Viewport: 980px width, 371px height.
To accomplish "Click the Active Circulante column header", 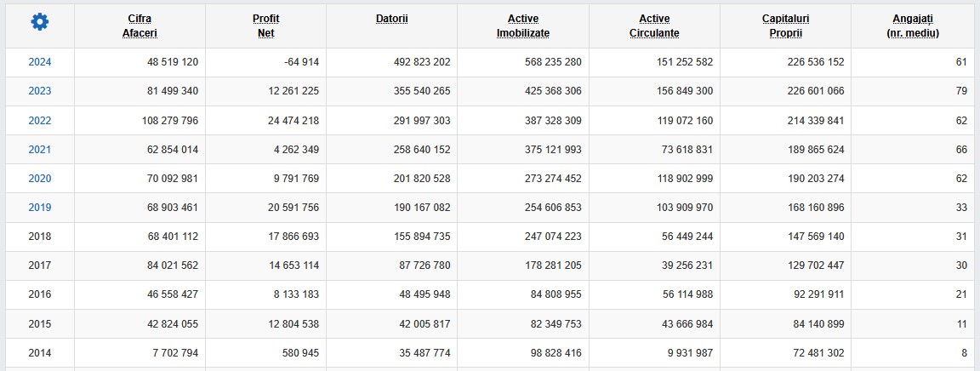I will pos(654,26).
